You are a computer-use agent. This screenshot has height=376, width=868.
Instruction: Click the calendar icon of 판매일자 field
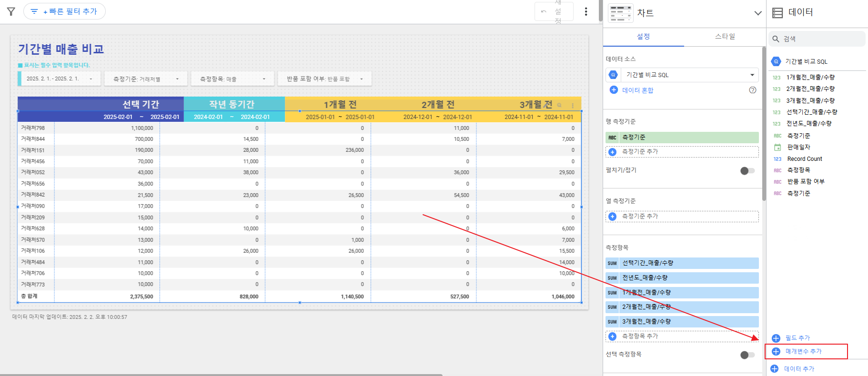(777, 147)
